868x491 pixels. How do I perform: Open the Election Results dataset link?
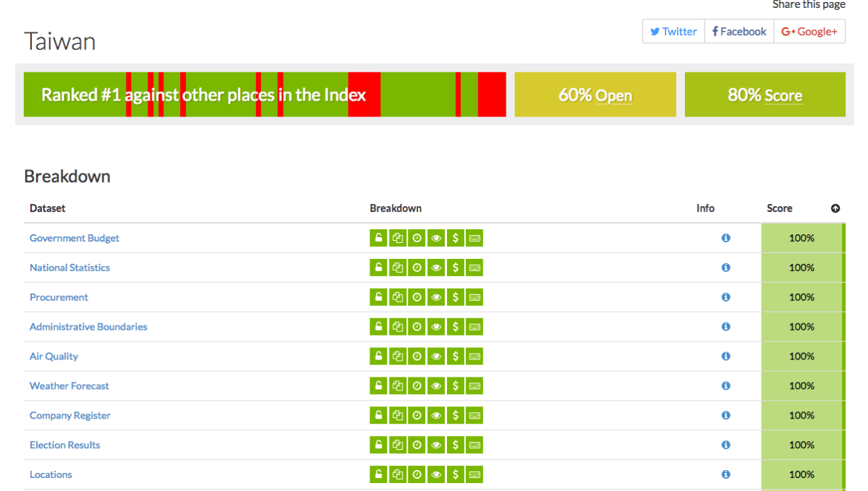(x=64, y=445)
